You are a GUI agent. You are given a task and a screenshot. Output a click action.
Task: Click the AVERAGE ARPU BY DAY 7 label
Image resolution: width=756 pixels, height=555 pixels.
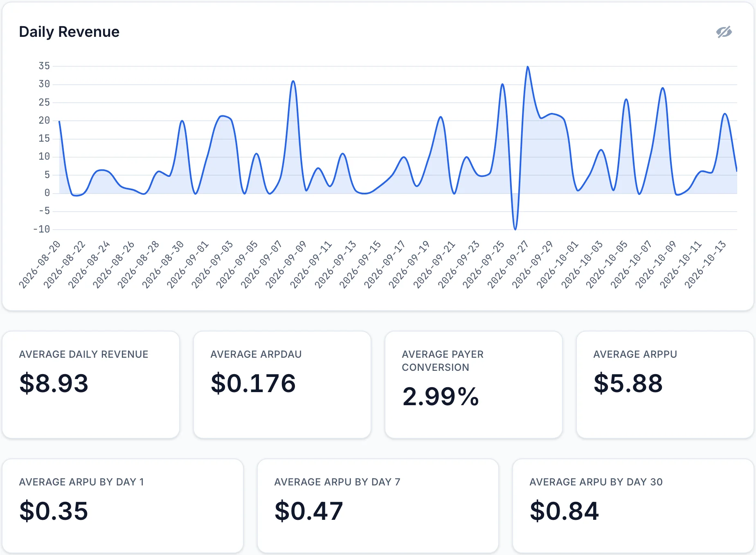337,482
